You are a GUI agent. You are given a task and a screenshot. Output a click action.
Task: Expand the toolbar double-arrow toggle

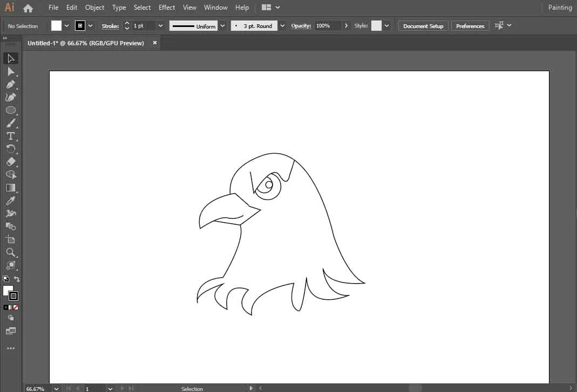5,38
